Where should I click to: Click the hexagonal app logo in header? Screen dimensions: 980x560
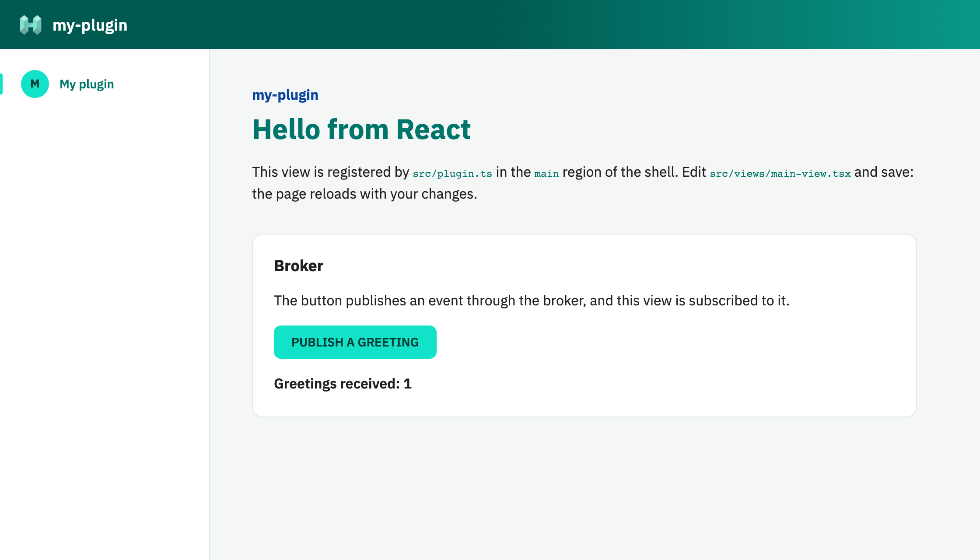(31, 25)
